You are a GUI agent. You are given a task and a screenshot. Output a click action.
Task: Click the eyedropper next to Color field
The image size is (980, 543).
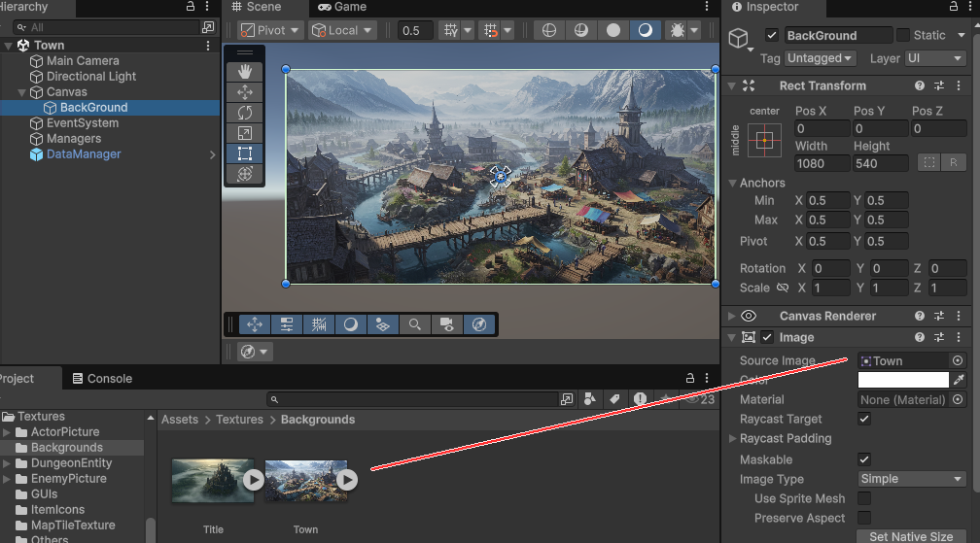[959, 380]
